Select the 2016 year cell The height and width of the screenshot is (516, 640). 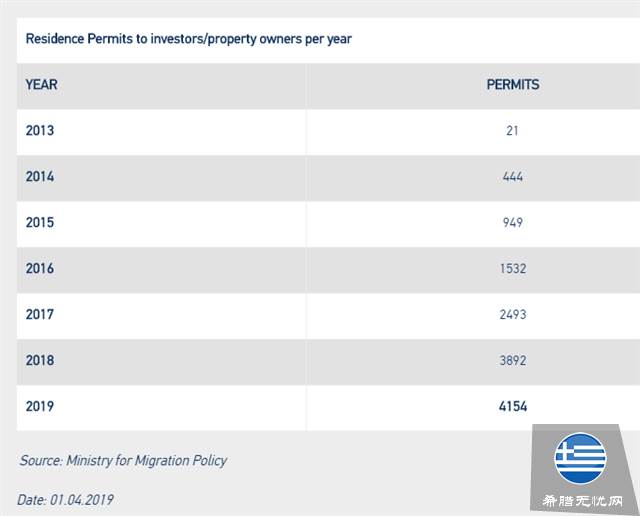[40, 269]
